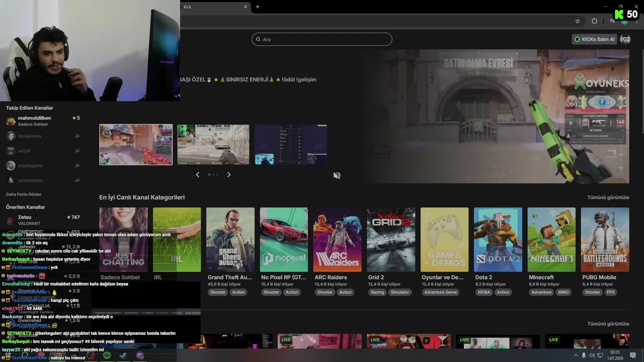Viewport: 644px width, 362px height.
Task: Open No Pixel RP category cover
Action: pyautogui.click(x=284, y=240)
